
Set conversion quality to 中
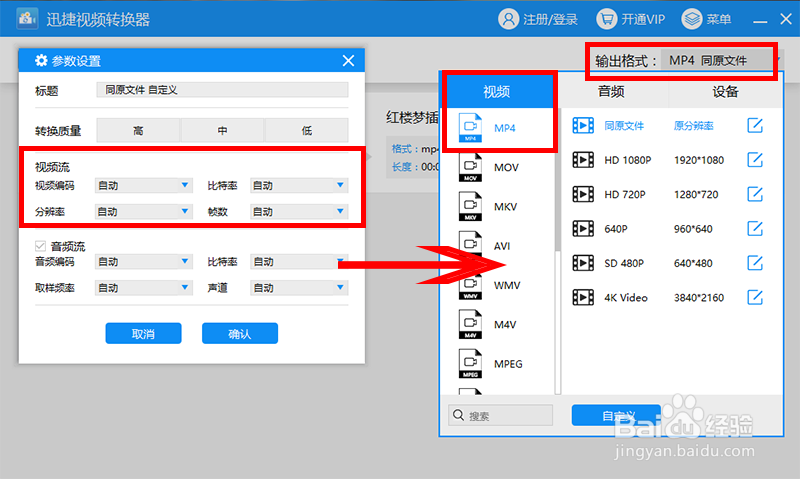[222, 131]
